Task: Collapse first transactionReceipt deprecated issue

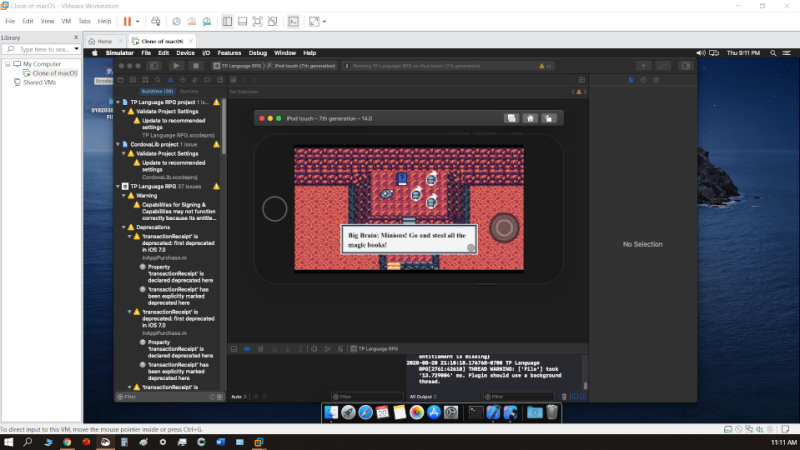Action: (x=129, y=236)
